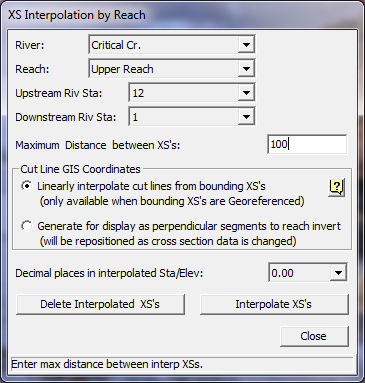The image size is (365, 383).
Task: Expand the Downstream Riv Sta dropdown
Action: pos(246,117)
